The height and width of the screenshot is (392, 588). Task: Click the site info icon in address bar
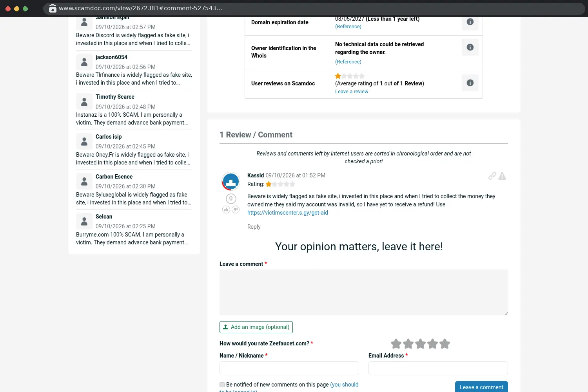53,9
